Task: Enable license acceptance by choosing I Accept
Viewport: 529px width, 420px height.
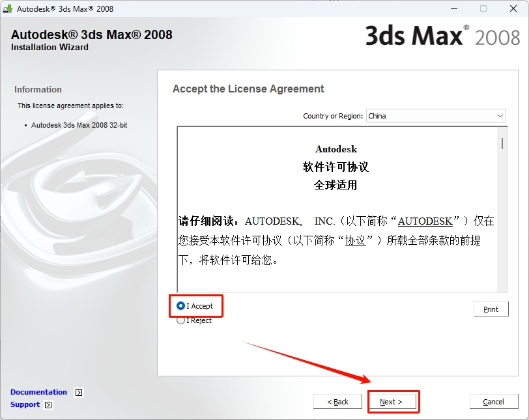Action: click(x=181, y=306)
